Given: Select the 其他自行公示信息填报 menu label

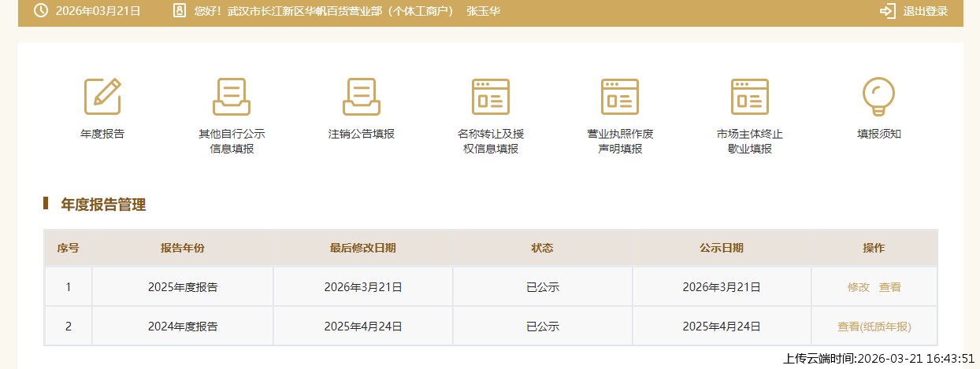Looking at the screenshot, I should coord(232,141).
